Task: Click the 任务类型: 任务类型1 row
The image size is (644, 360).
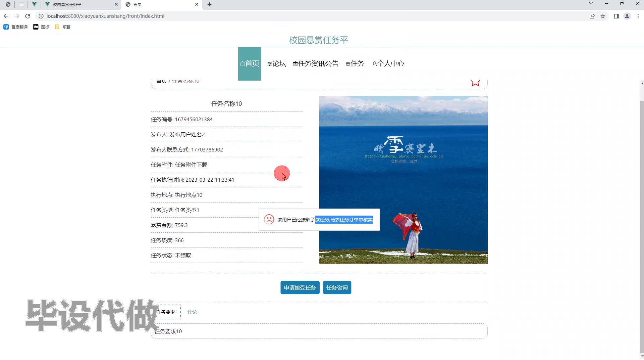Action: (226, 210)
